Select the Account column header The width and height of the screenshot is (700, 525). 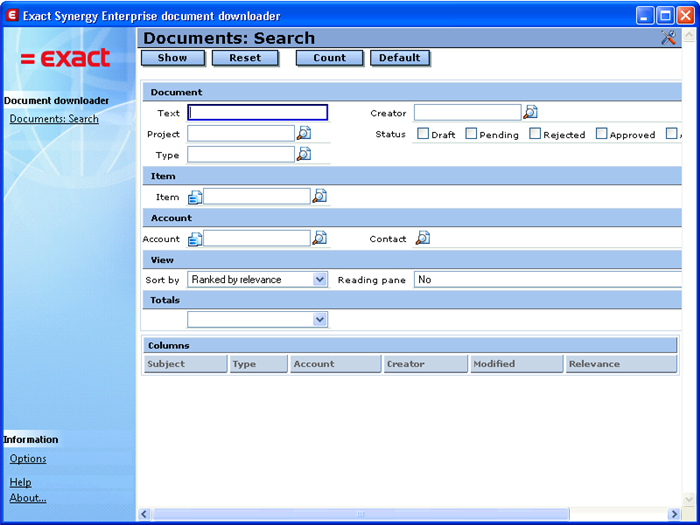click(336, 364)
